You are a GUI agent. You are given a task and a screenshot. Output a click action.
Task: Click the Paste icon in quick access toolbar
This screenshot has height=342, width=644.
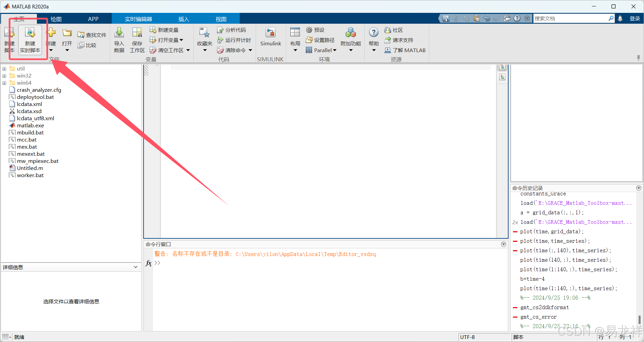tap(476, 18)
